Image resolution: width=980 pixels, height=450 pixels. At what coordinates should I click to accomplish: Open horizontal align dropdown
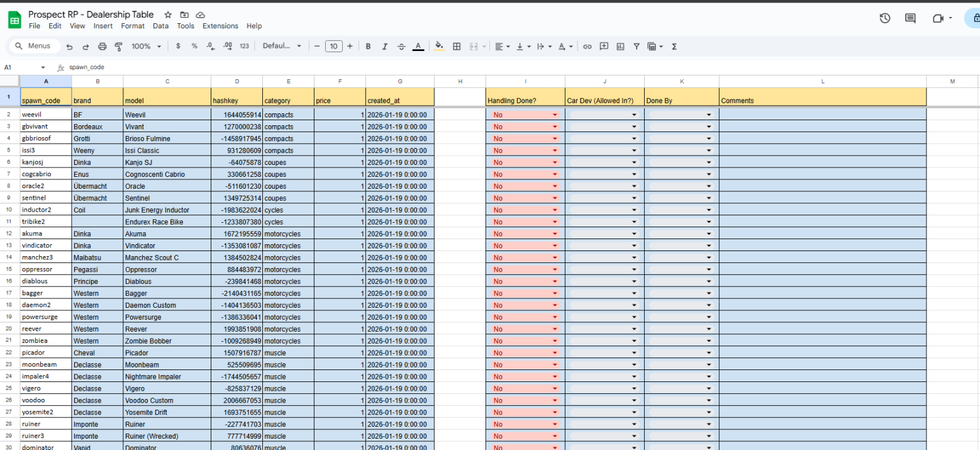click(x=502, y=47)
